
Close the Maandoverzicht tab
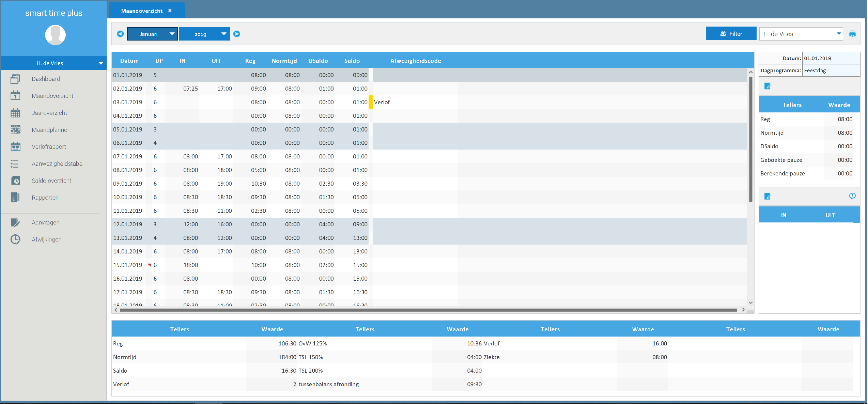[x=170, y=11]
